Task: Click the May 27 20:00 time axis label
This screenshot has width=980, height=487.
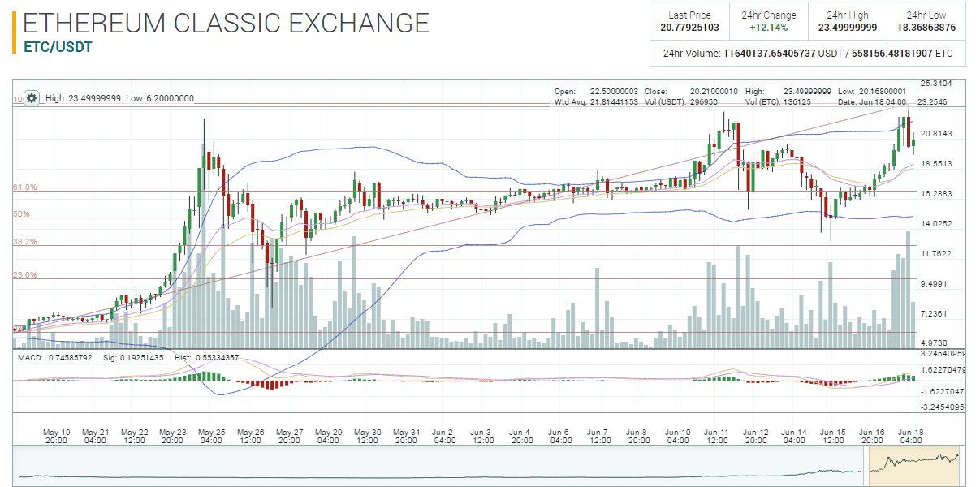Action: pos(290,436)
